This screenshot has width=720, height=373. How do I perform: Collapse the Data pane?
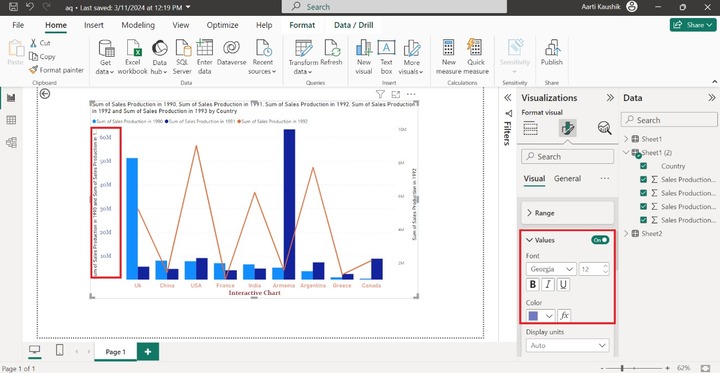click(712, 98)
